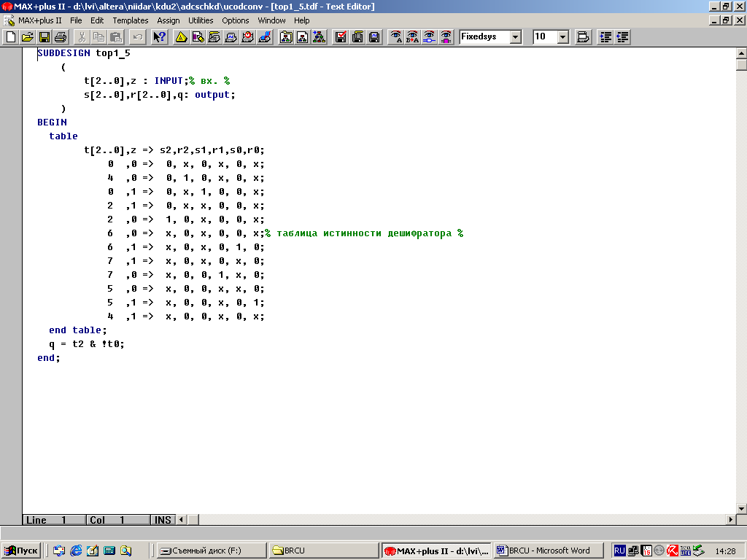Click the eye icon with magenta chip symbol

tap(446, 36)
